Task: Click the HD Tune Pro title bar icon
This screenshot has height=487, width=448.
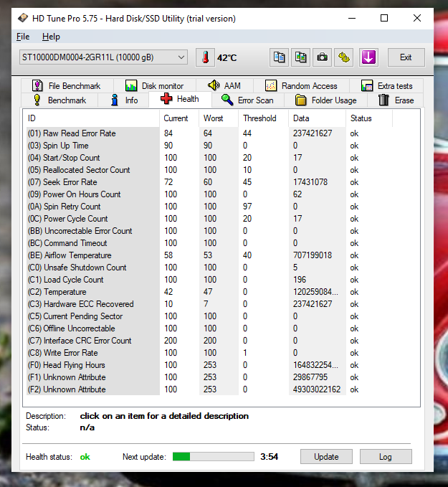Action: pos(23,19)
